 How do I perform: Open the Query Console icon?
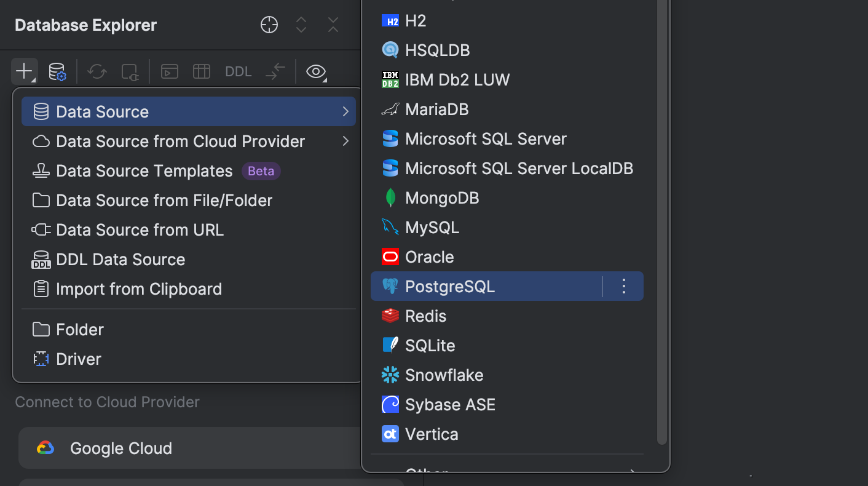point(170,71)
